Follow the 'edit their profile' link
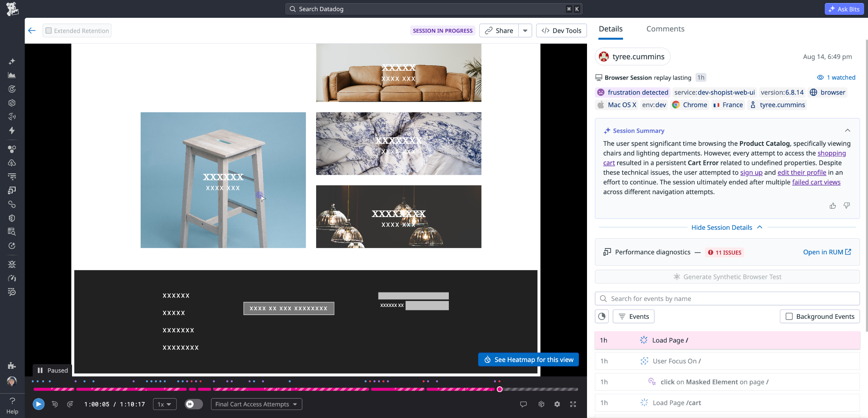This screenshot has width=868, height=418. [x=802, y=173]
